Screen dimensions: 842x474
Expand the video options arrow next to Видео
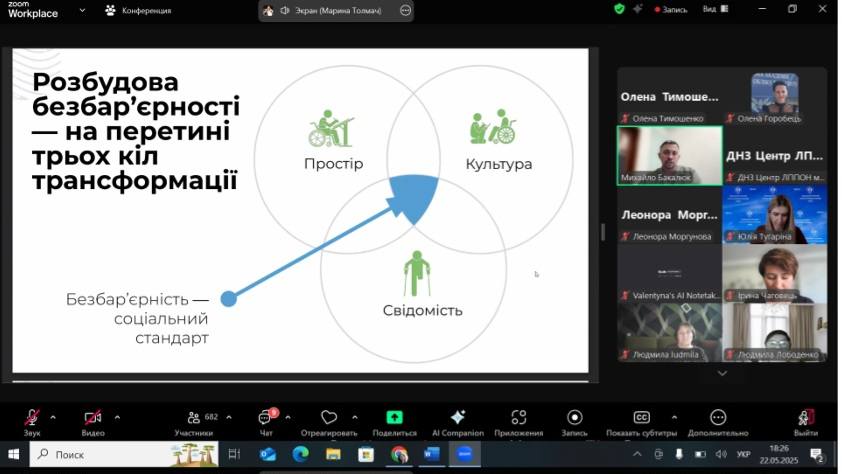coord(117,417)
